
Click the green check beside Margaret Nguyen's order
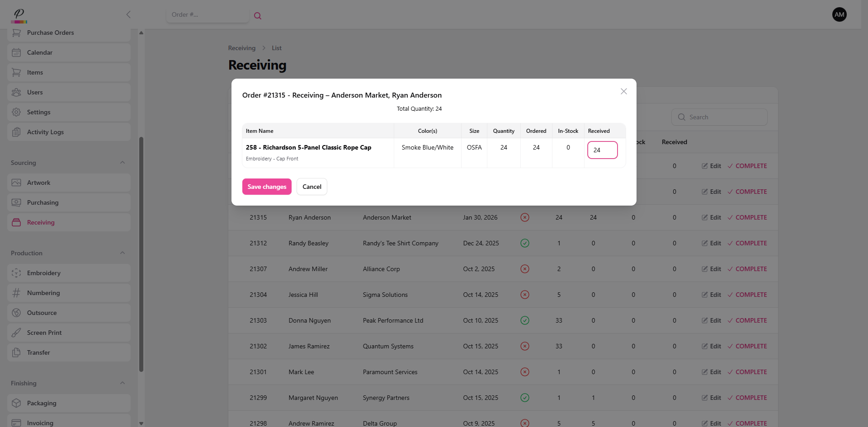pos(525,398)
